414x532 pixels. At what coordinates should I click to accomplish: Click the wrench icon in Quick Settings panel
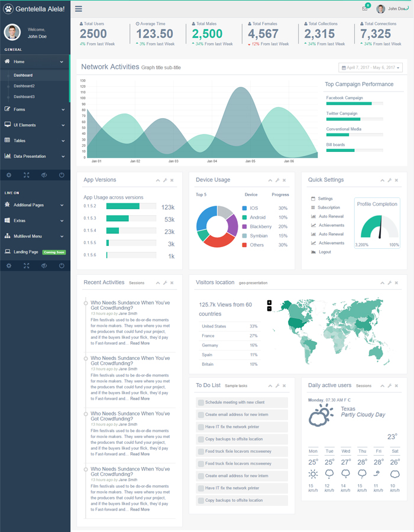[x=389, y=180]
